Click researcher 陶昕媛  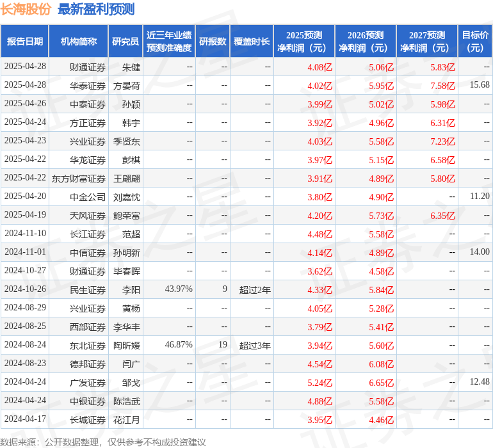pos(127,345)
